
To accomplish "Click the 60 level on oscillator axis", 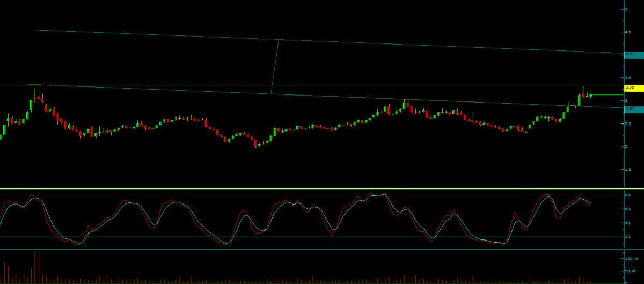I will coord(628,209).
